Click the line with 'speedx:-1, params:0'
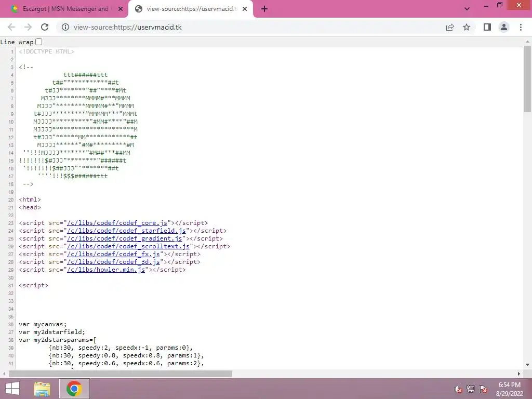Screen dimensions: 532x399 tap(121, 348)
